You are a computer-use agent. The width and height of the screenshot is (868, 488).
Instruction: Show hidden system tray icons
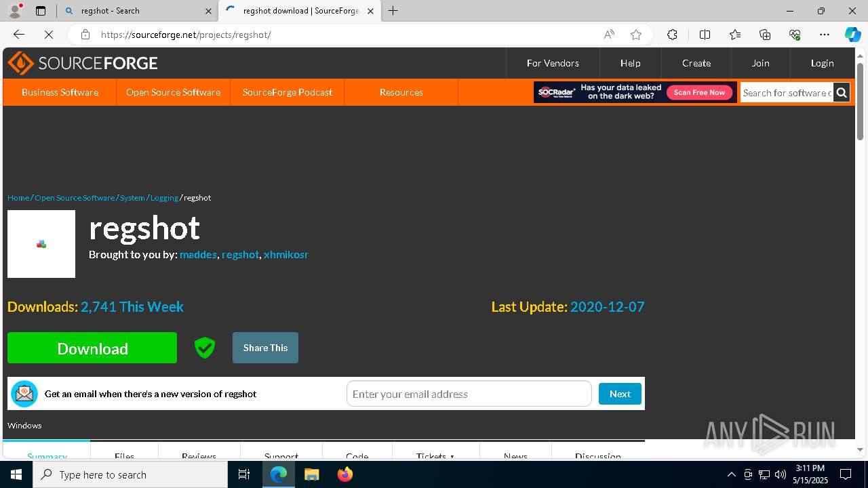coord(731,474)
